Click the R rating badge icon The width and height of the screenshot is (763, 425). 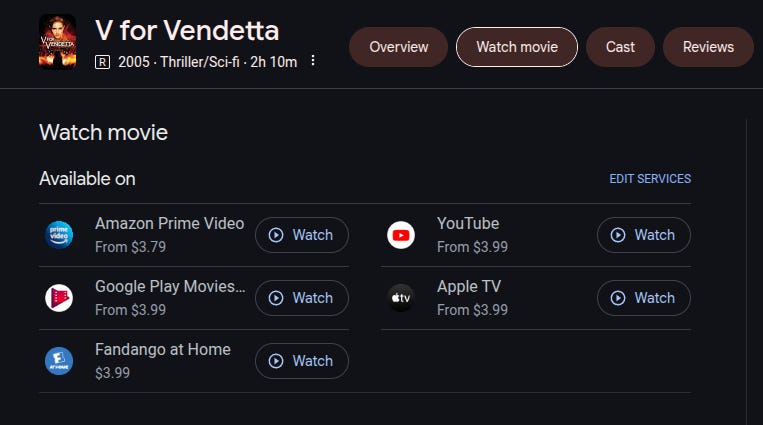(x=102, y=62)
